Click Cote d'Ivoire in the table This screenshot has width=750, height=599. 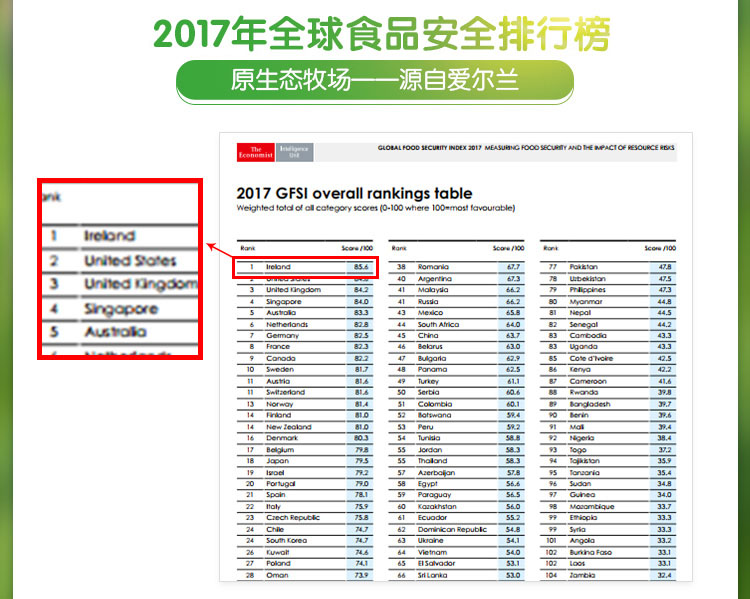(591, 358)
